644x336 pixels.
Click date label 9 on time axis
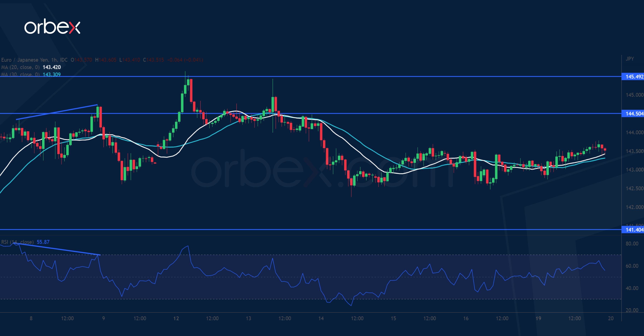(104, 318)
